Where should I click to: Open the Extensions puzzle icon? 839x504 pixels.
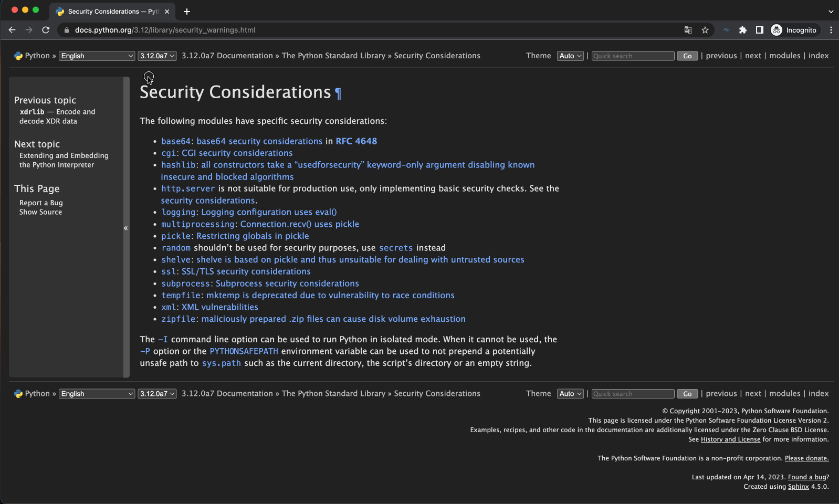point(742,30)
